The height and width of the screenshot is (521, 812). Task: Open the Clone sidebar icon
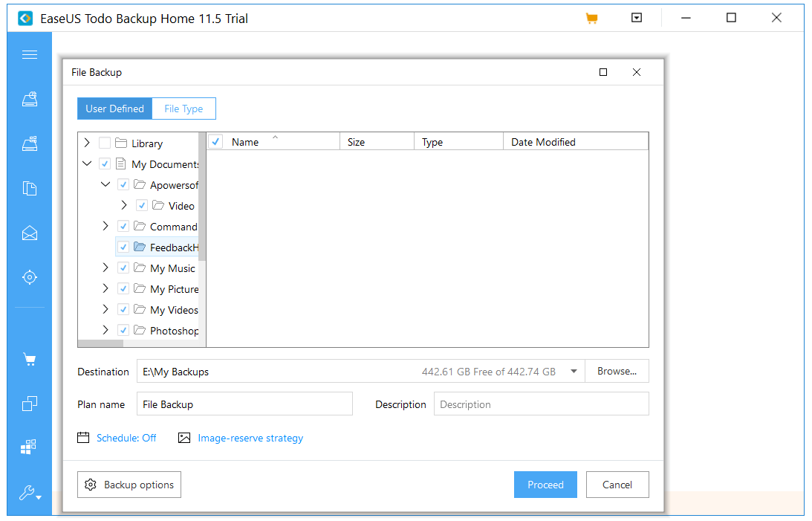[30, 404]
